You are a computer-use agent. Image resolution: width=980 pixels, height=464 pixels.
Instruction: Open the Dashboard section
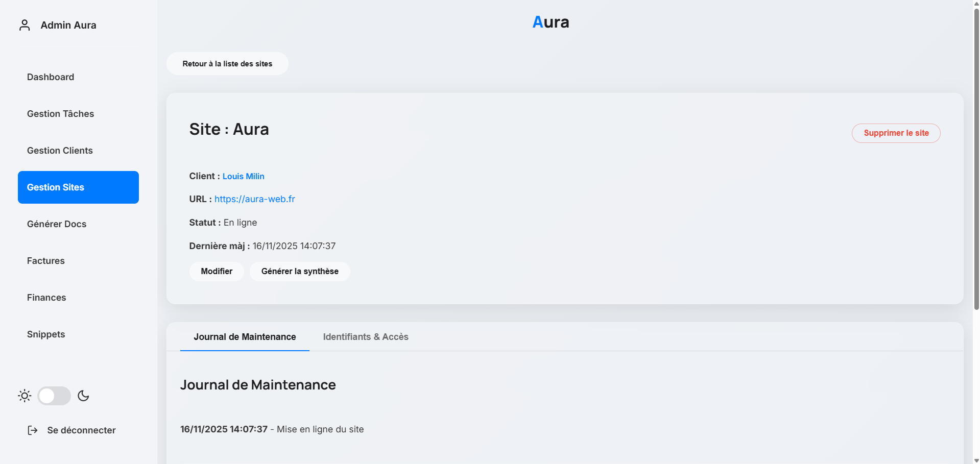click(x=50, y=77)
